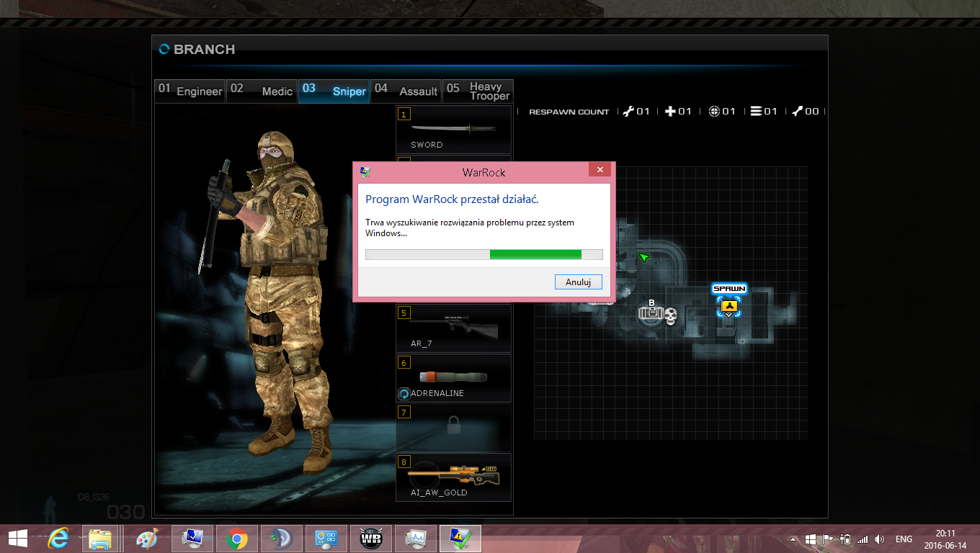Click the 'Trwa wyszukiwanie rozwiązania problemu' message
980x553 pixels.
click(470, 228)
